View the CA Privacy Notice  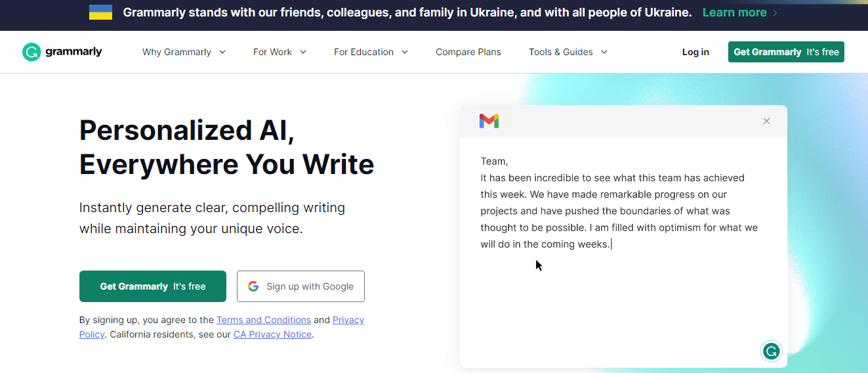click(272, 334)
